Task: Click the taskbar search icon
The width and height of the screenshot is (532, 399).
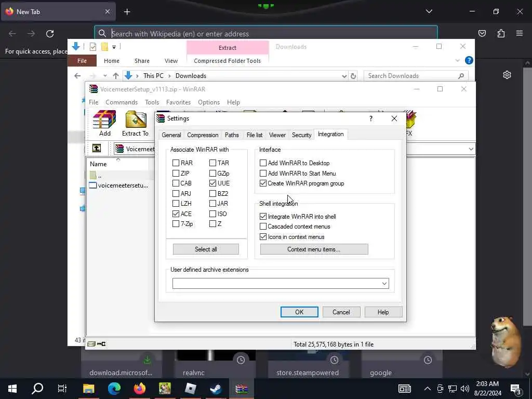Action: pyautogui.click(x=37, y=389)
